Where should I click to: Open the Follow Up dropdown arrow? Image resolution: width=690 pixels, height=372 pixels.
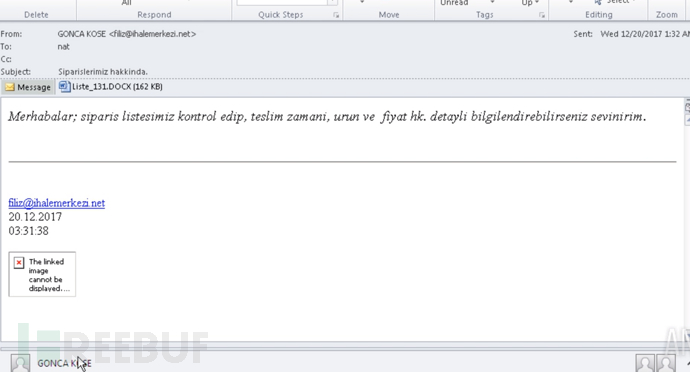[x=537, y=2]
